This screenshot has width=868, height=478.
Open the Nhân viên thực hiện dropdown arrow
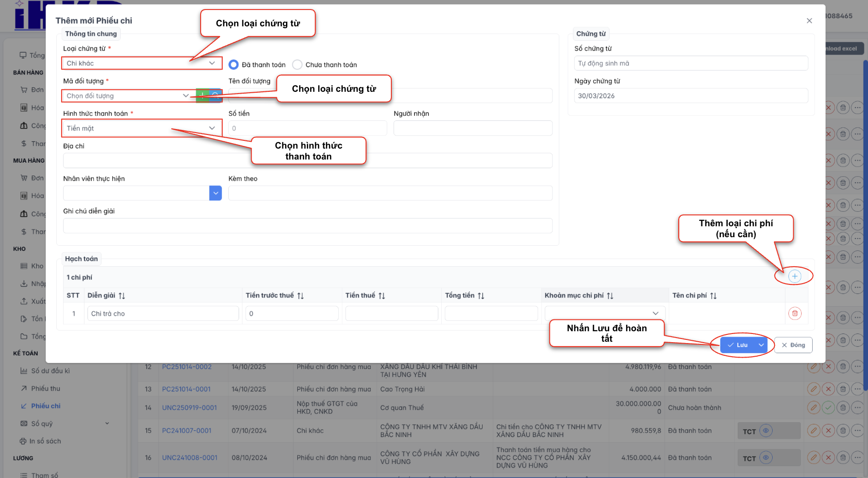(215, 193)
